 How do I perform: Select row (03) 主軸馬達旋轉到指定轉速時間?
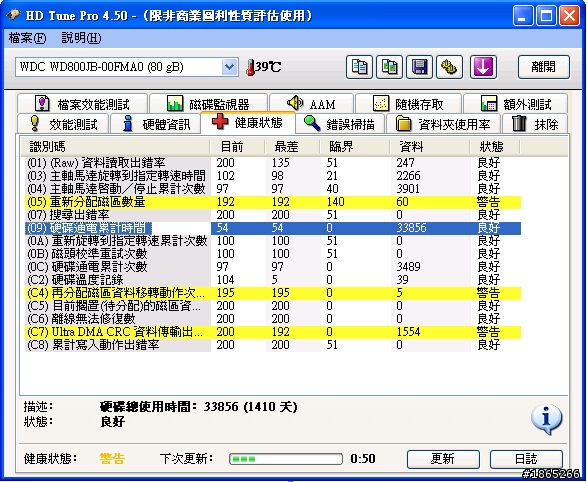tap(273, 176)
